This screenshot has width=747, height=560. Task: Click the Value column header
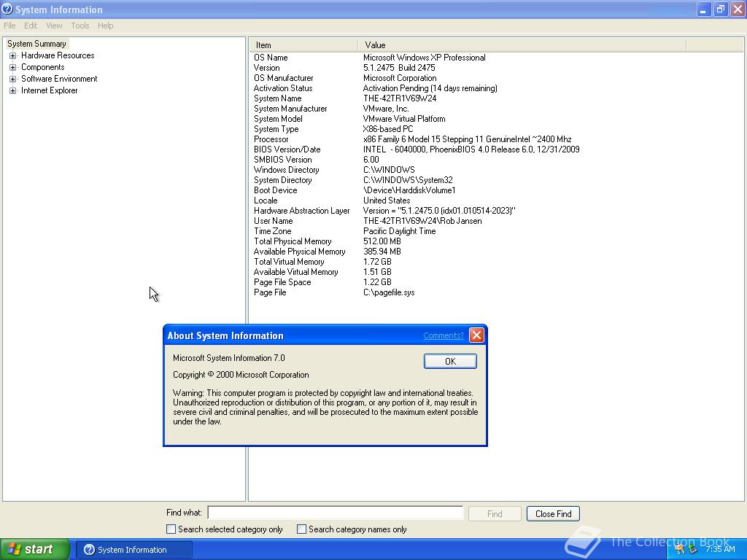522,45
